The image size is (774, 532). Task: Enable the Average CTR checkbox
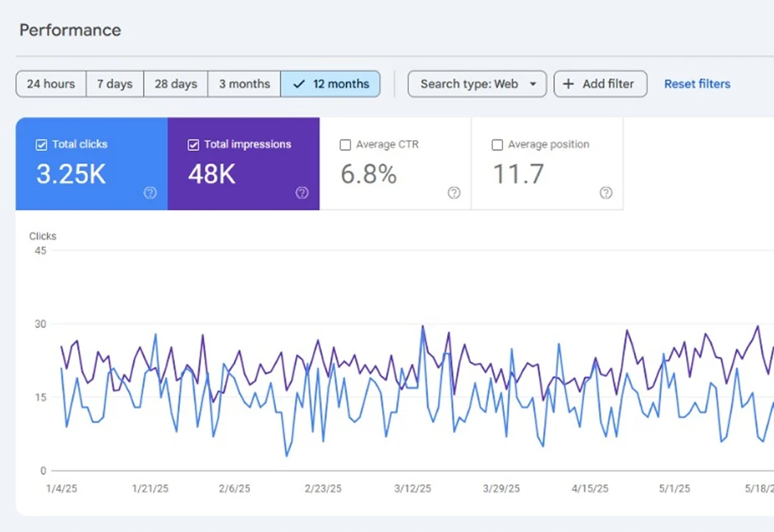click(x=345, y=144)
